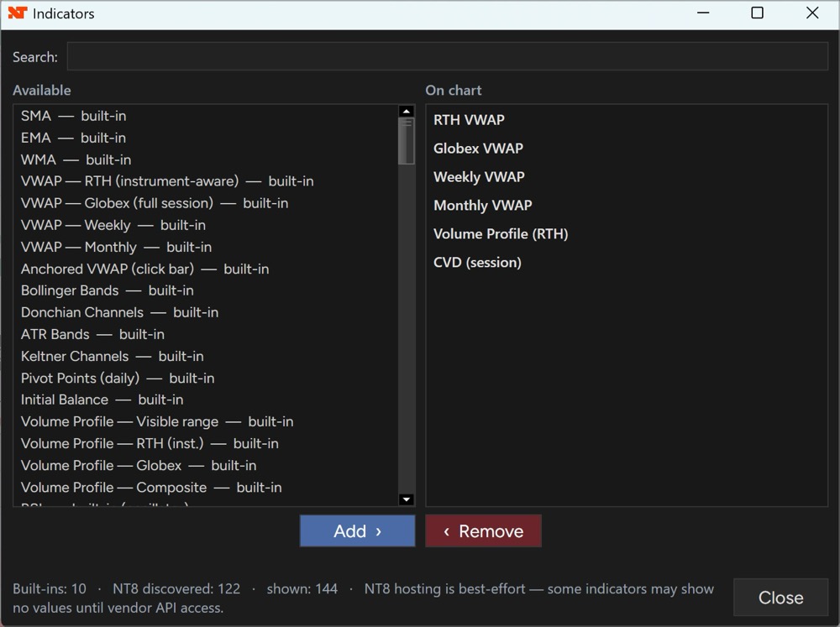Select WMA built-in indicator
Image resolution: width=840 pixels, height=627 pixels.
click(206, 159)
